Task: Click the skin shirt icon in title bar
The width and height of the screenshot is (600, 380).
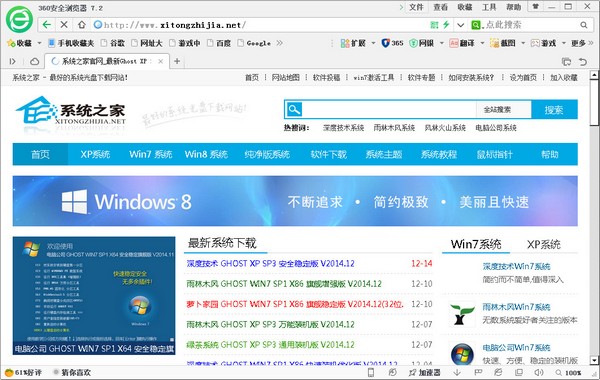Action: point(536,7)
